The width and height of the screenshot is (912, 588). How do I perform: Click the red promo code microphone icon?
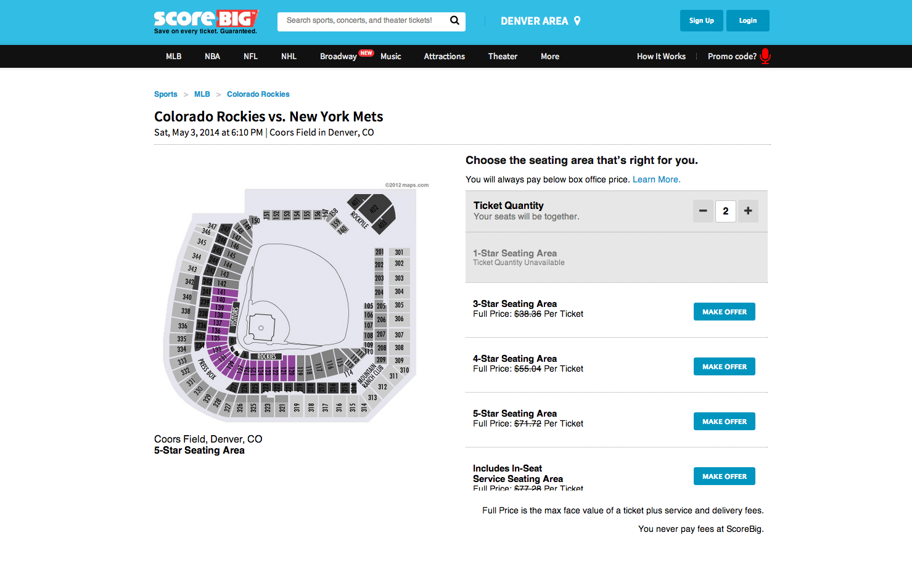(765, 56)
